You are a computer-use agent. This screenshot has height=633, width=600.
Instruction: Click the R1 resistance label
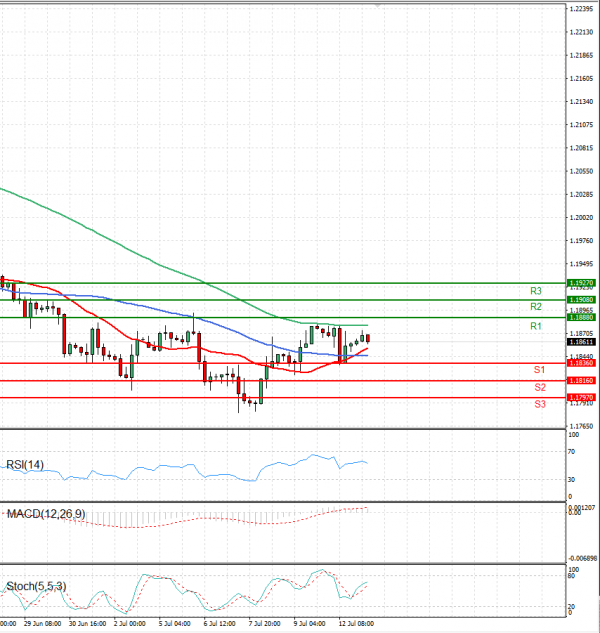tap(536, 326)
